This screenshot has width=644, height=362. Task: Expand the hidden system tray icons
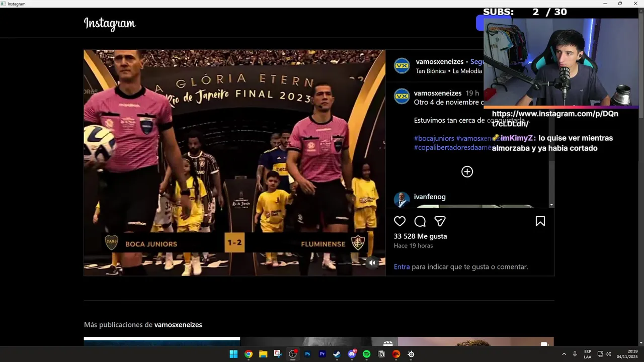[x=563, y=354]
